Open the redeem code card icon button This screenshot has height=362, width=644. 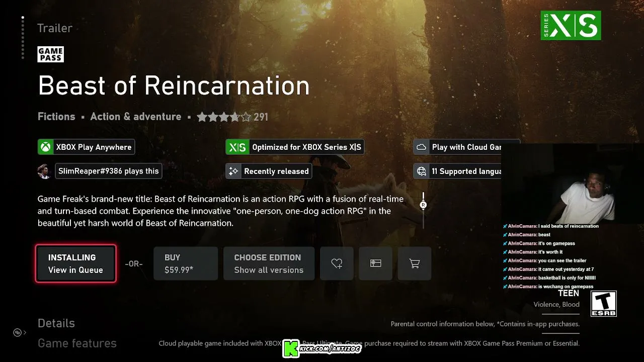[x=376, y=263]
